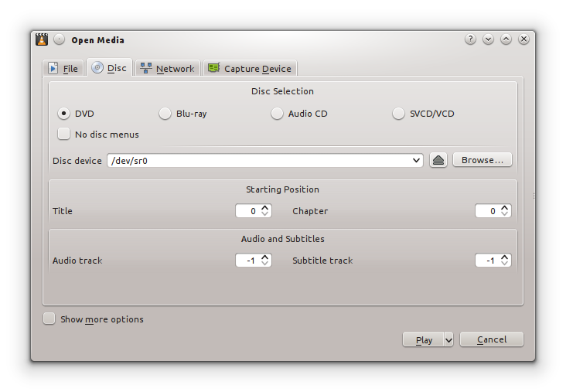Open the Play button dropdown arrow

point(448,339)
